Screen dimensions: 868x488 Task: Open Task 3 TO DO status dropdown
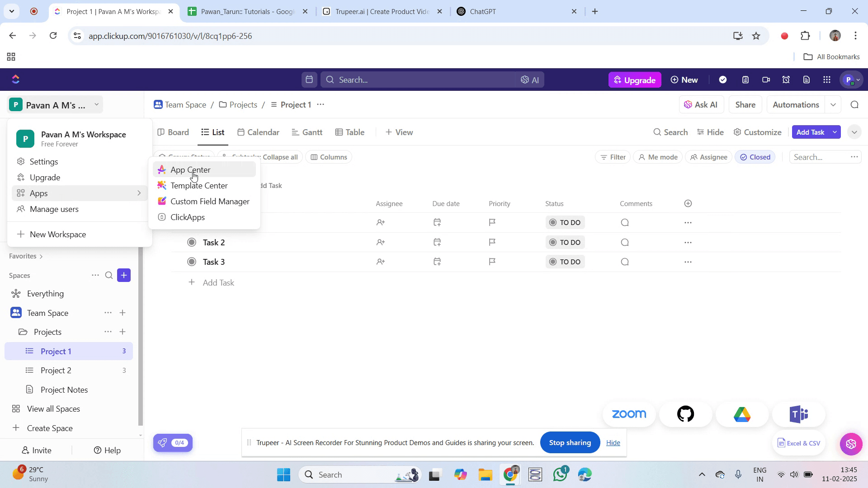pos(565,262)
